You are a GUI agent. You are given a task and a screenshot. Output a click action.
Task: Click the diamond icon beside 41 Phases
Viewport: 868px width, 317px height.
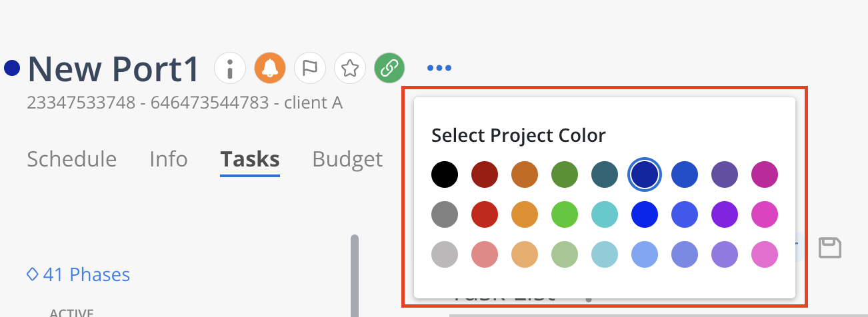pos(31,274)
